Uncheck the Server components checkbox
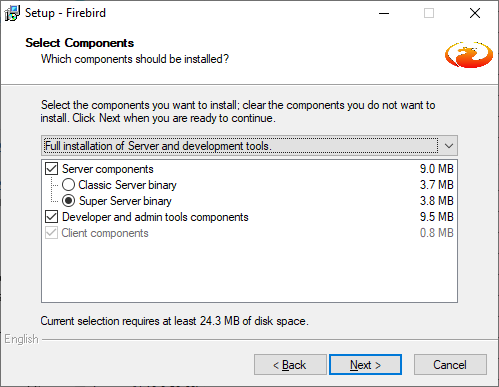 pos(52,169)
